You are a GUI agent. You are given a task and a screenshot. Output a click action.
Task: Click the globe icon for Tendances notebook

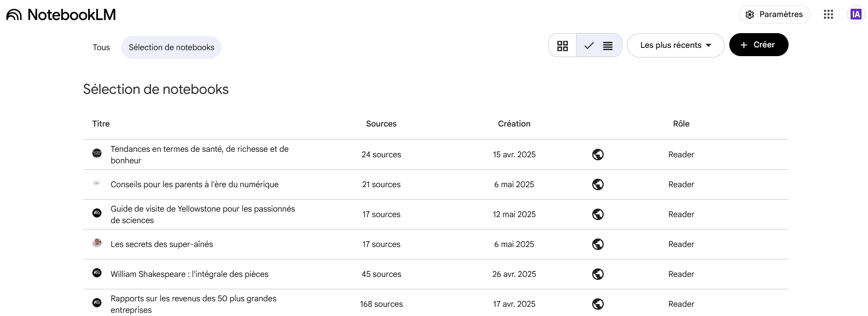(597, 155)
